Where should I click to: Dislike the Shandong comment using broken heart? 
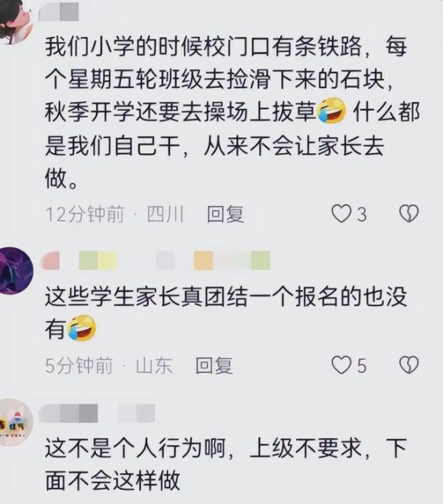point(408,365)
